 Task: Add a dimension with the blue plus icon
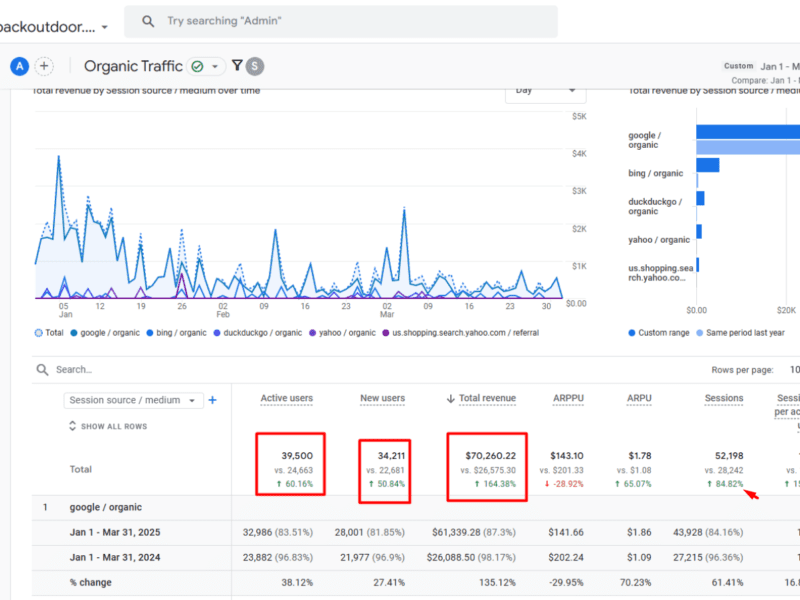[212, 400]
